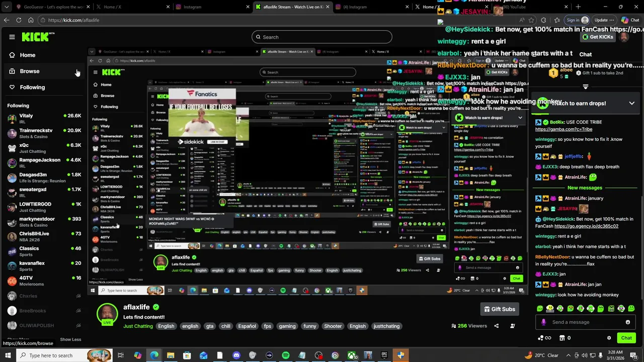The image size is (644, 362).
Task: Open offline BreeBrooks channel
Action: click(x=44, y=311)
